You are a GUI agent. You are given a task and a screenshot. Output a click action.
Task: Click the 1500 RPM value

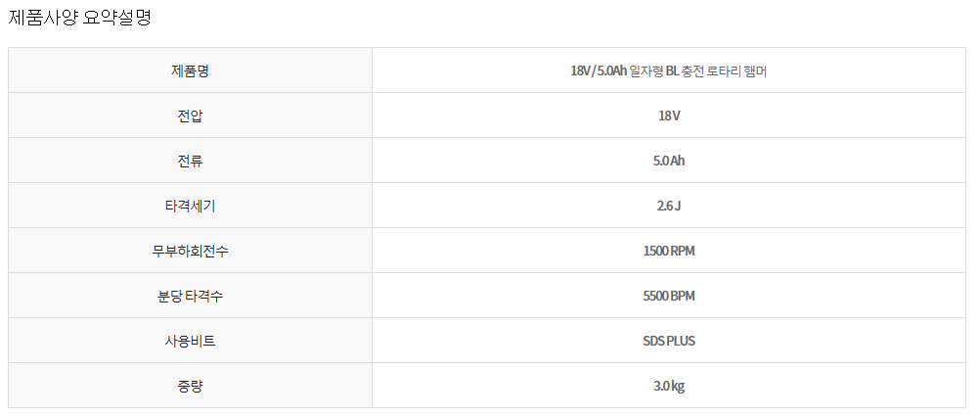point(669,251)
